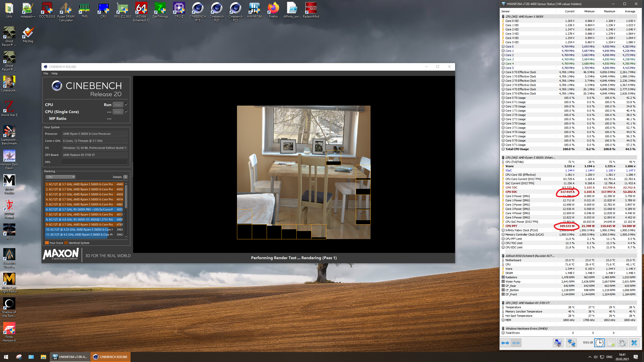Start logging with the add-file icon
This screenshot has height=362, width=644.
611,343
